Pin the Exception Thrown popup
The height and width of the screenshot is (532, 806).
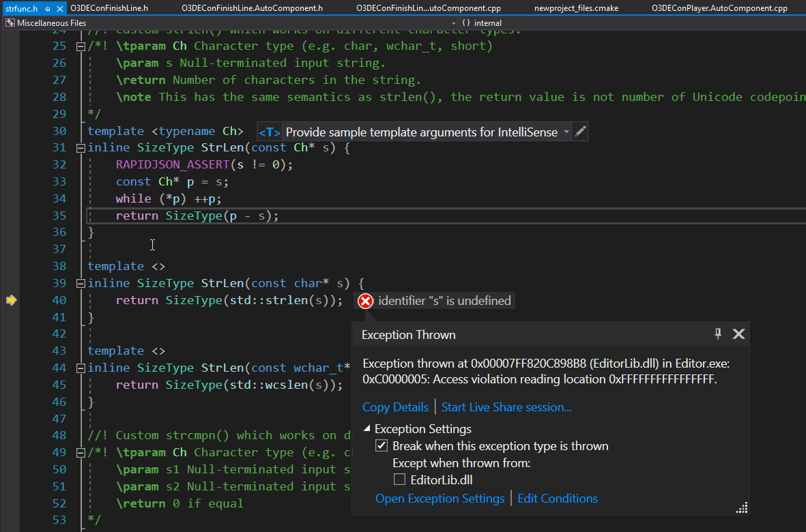coord(718,334)
